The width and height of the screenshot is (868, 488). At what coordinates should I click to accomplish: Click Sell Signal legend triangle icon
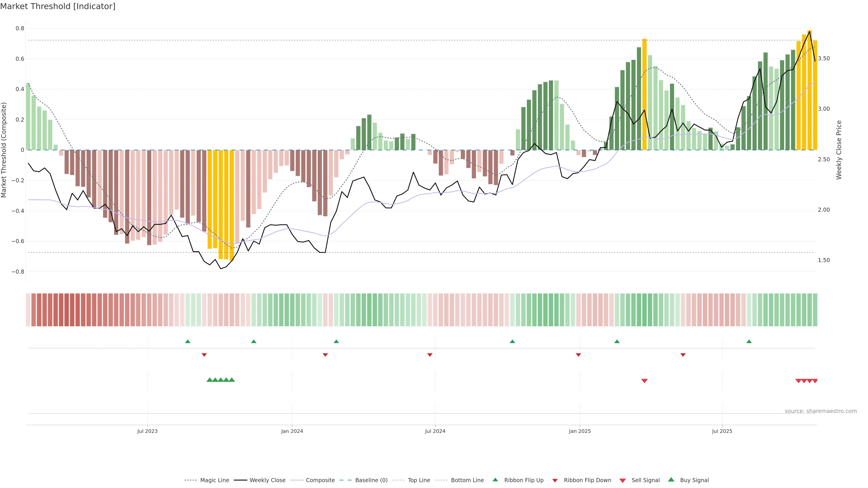point(623,481)
